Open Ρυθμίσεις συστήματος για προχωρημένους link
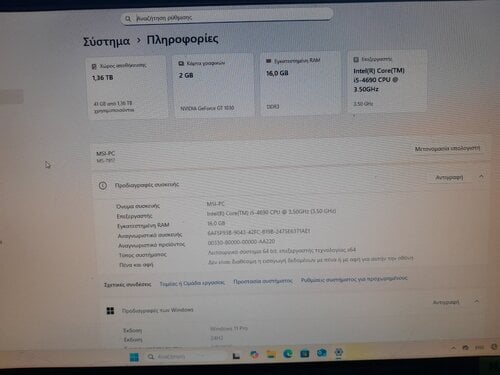Image resolution: width=500 pixels, height=375 pixels. [x=354, y=279]
